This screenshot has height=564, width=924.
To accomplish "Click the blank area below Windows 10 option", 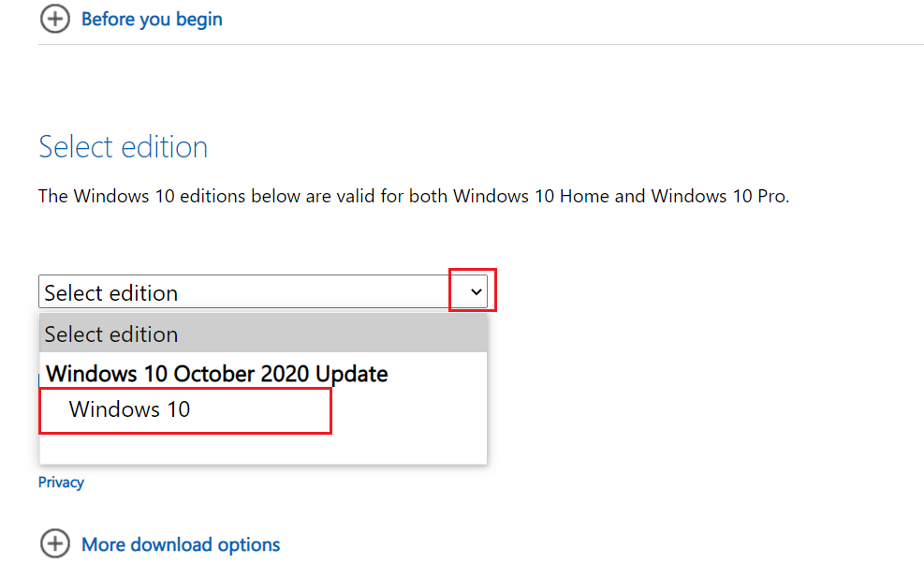I will point(263,450).
